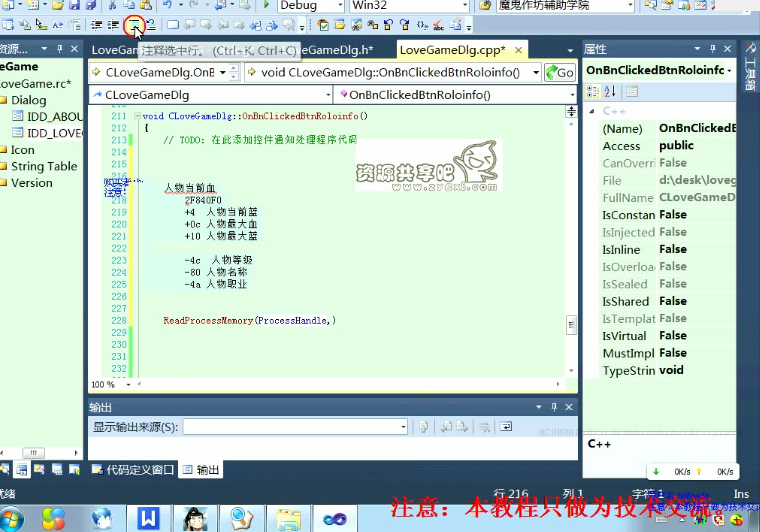Open the find combo box dropdown

click(630, 5)
